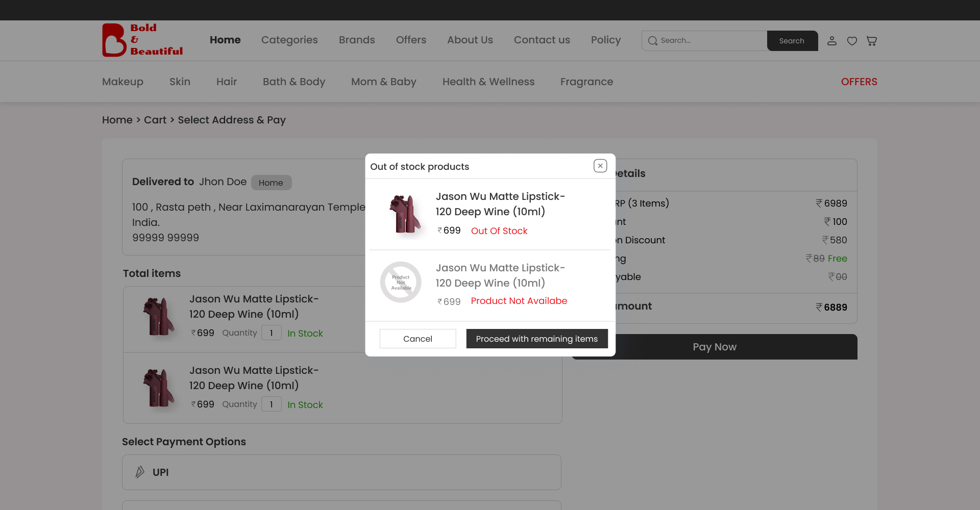Screen dimensions: 980x510
Task: Click the Out of stock products dialog title
Action: (420, 167)
